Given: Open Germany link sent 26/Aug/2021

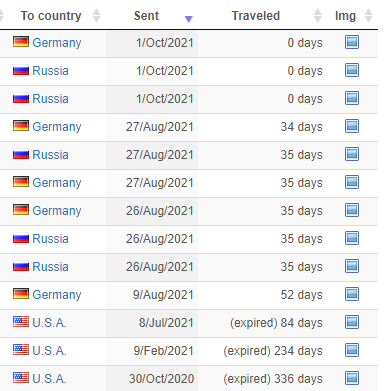Looking at the screenshot, I should click(x=57, y=211).
